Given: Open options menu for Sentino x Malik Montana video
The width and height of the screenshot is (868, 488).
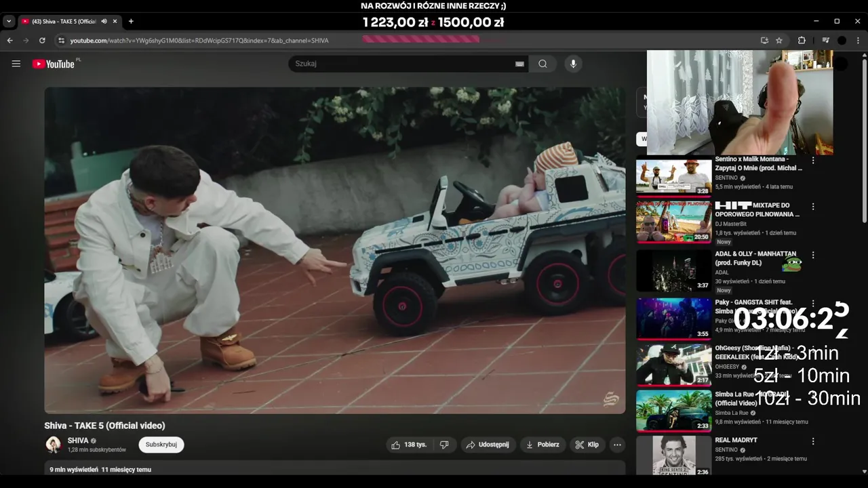Looking at the screenshot, I should point(813,161).
